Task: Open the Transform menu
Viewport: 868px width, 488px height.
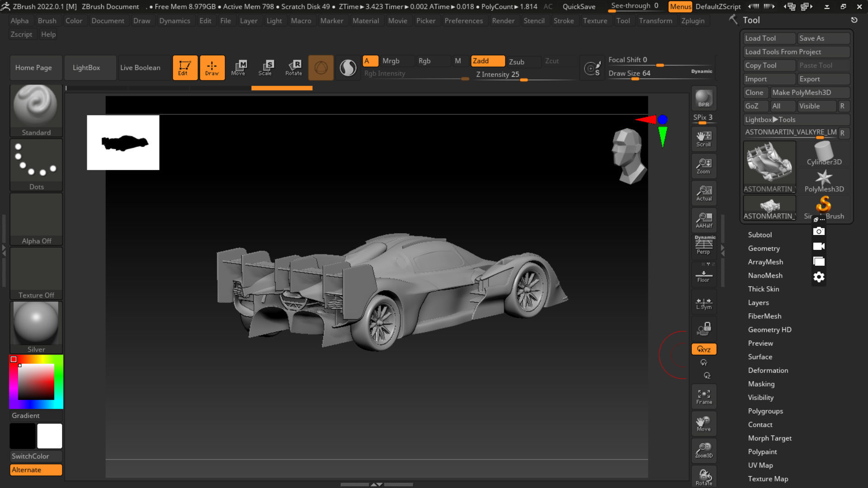Action: pos(656,21)
